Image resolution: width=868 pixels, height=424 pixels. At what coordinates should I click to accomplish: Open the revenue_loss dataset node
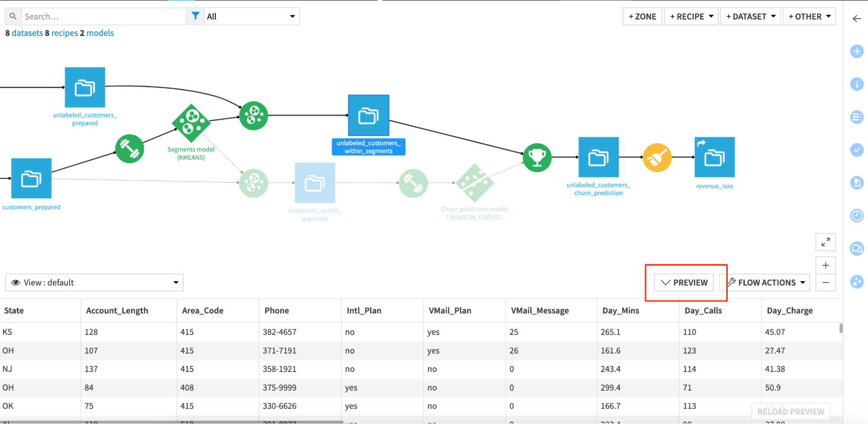point(714,157)
